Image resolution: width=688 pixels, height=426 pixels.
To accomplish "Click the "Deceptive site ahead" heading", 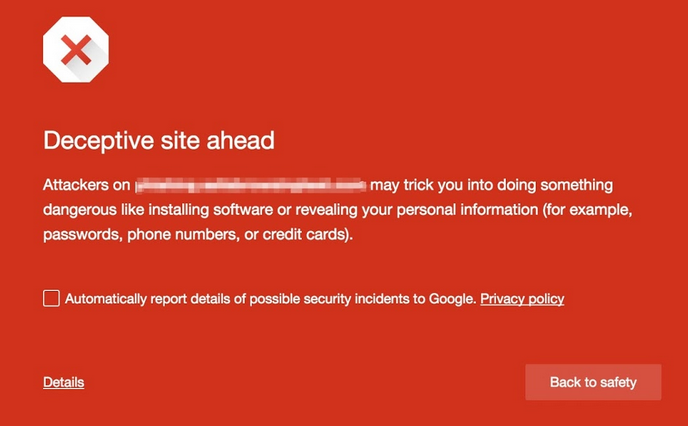I will pos(158,140).
